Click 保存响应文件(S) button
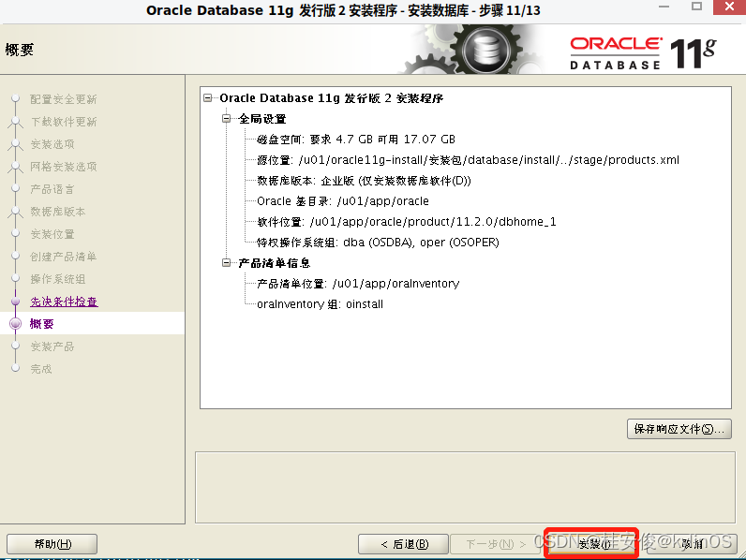746x560 pixels. coord(679,429)
